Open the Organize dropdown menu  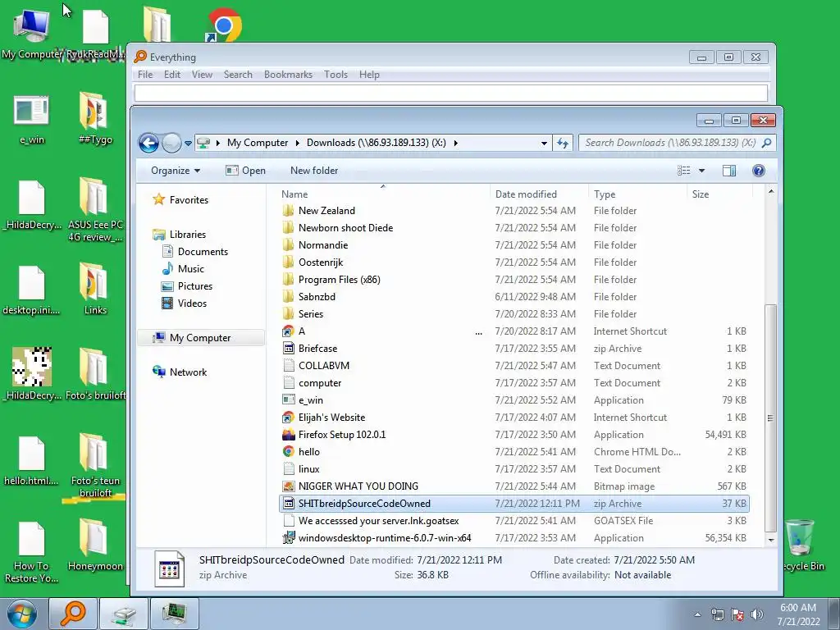coord(176,171)
